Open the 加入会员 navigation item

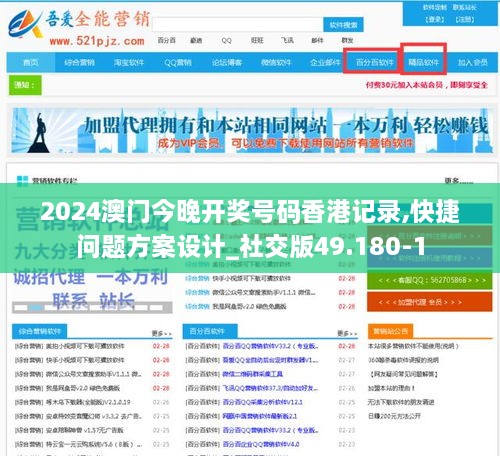pos(473,62)
